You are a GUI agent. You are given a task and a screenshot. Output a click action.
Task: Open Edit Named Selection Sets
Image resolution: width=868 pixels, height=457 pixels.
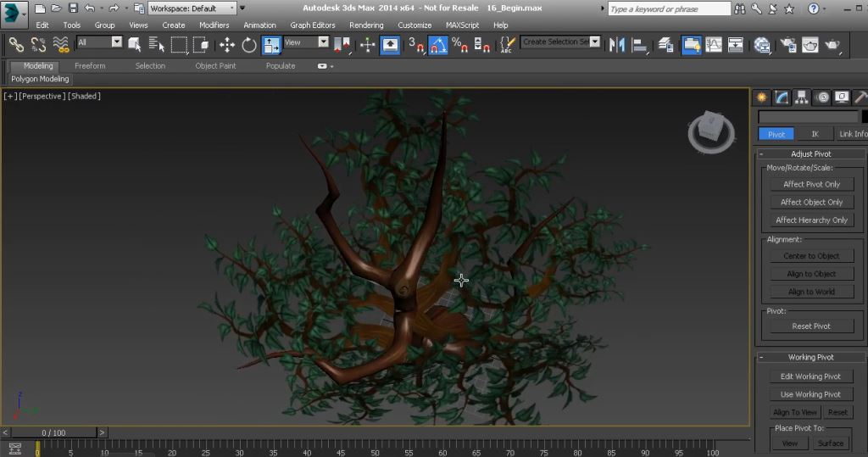507,44
